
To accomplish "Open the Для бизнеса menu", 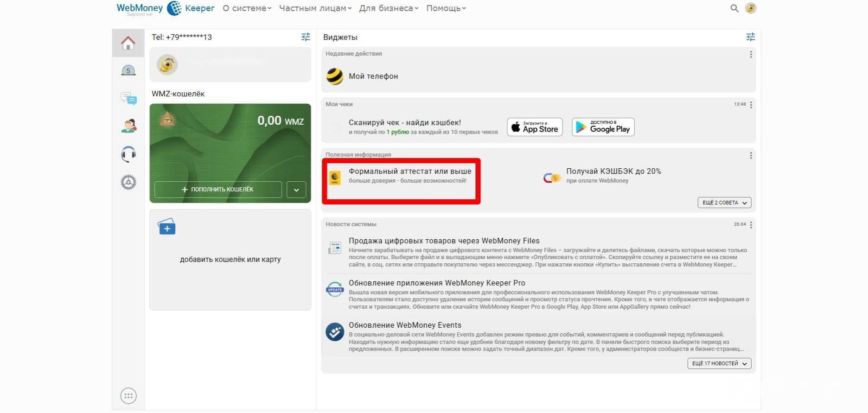I will 389,8.
